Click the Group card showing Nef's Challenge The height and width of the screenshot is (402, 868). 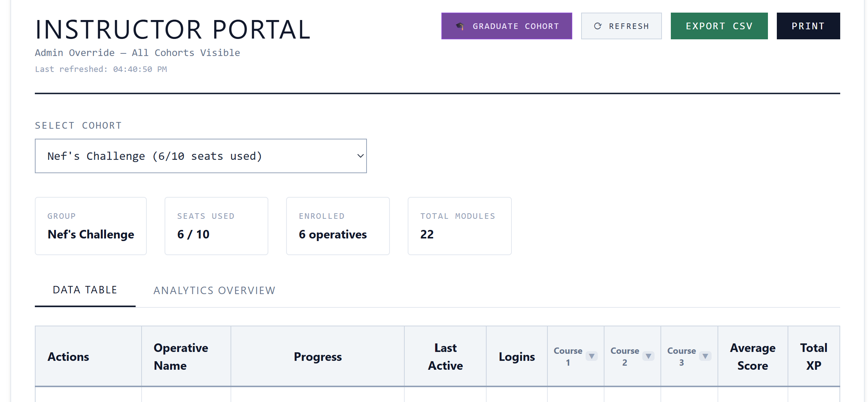point(91,226)
